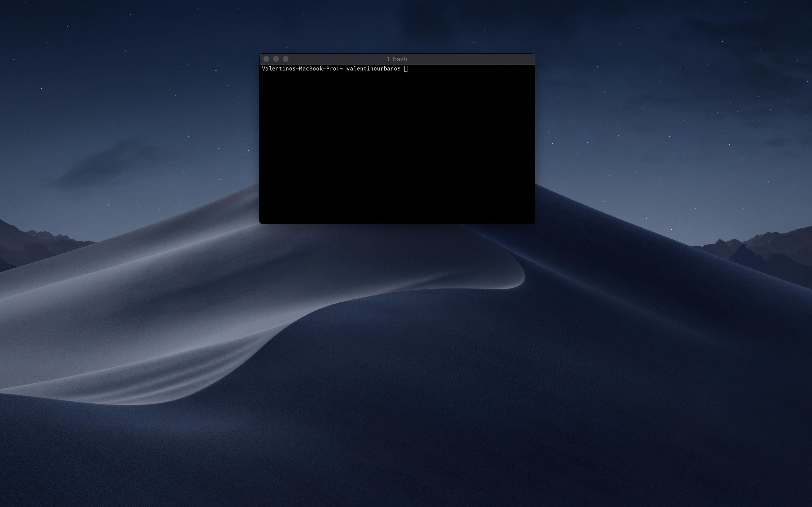This screenshot has height=507, width=812.
Task: Minimize the bash terminal window
Action: [x=276, y=59]
